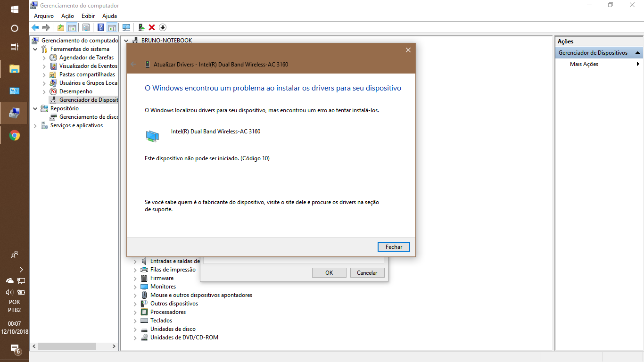Click the Gerenciador de Dispositivos actions header
The image size is (644, 362).
pos(599,53)
